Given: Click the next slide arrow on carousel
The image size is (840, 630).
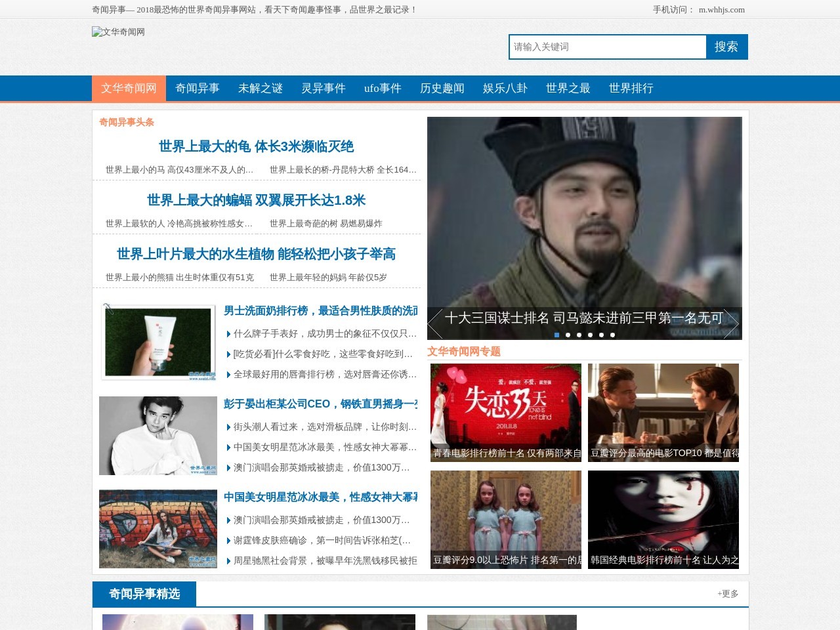Looking at the screenshot, I should coord(730,324).
